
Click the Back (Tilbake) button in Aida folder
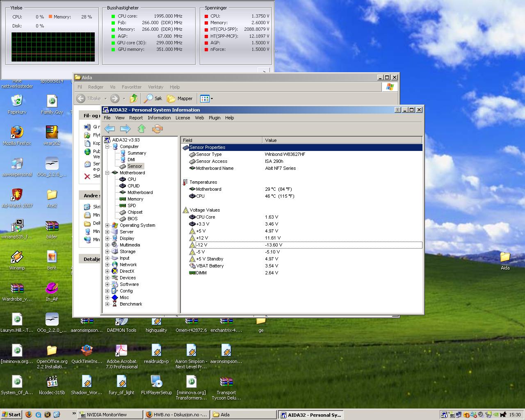(x=89, y=98)
